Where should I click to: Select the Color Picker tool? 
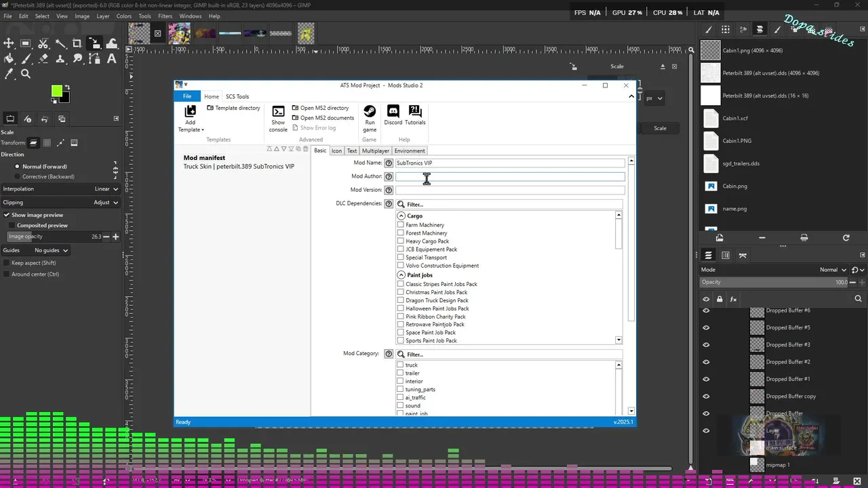9,74
